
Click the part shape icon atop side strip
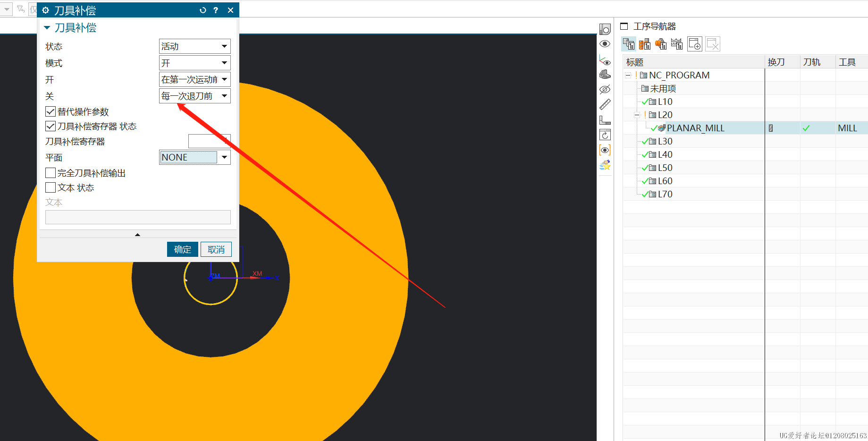tap(605, 29)
